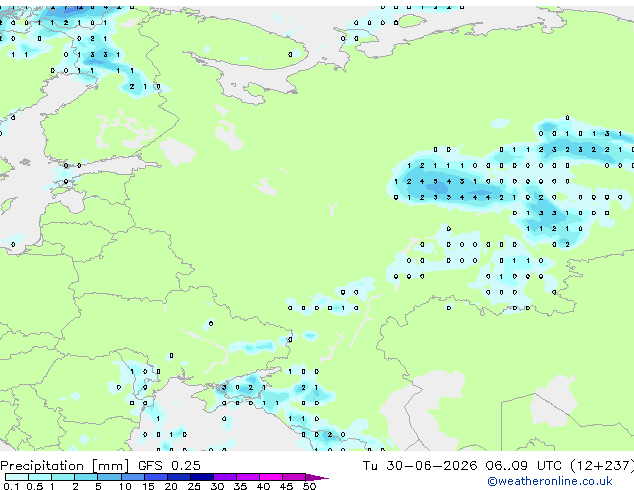
Task: Click the 25–30 mm dark navy legend swatch
Action: pos(202,477)
